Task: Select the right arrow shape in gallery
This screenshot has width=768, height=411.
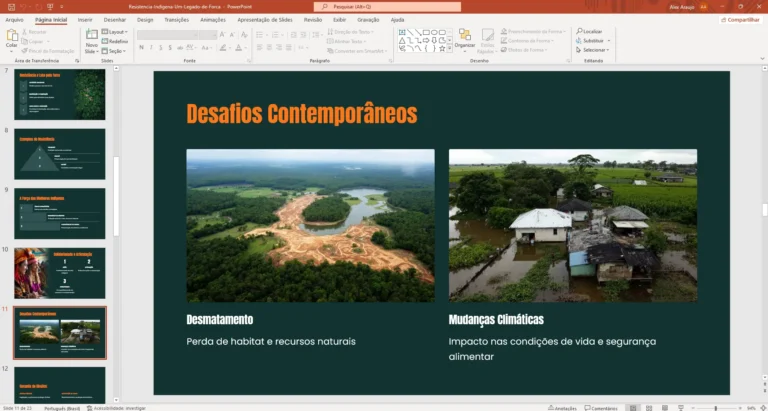Action: pyautogui.click(x=426, y=41)
